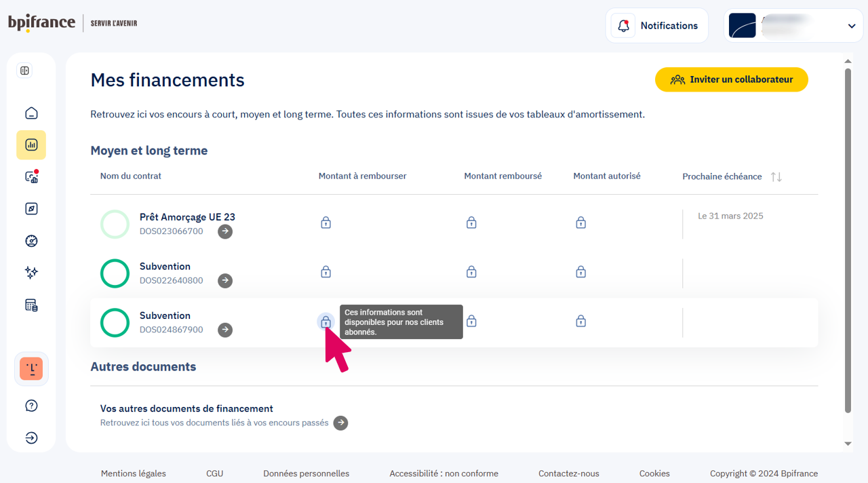868x483 pixels.
Task: Open Prêt Amorçage UE 23 arrow
Action: pos(225,231)
